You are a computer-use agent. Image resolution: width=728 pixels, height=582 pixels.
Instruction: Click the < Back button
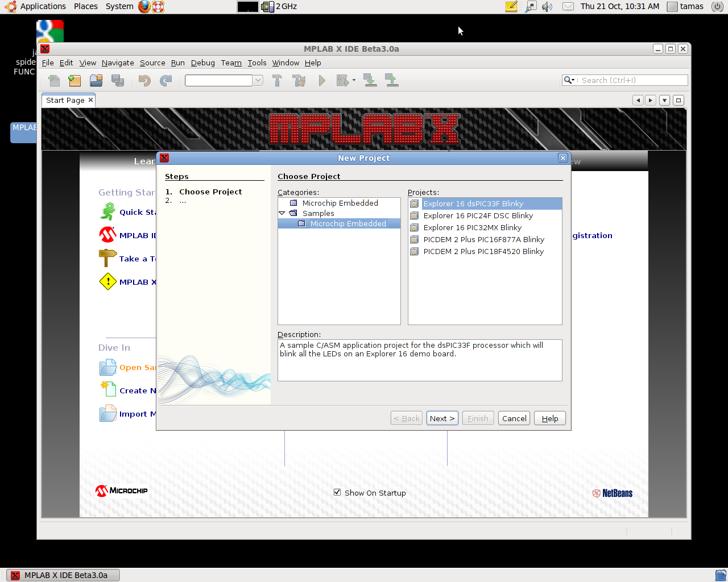407,418
